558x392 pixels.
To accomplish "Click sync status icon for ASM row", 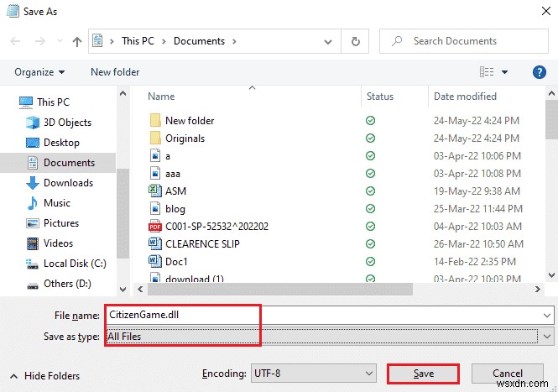I will pyautogui.click(x=370, y=191).
